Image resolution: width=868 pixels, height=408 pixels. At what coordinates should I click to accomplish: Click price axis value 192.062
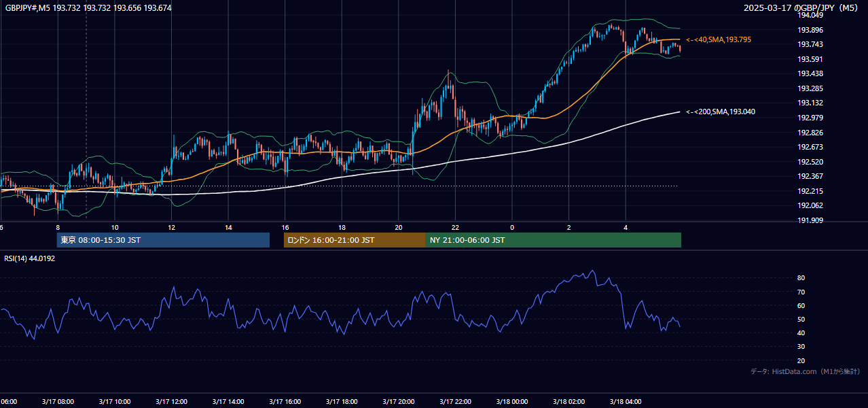[810, 205]
